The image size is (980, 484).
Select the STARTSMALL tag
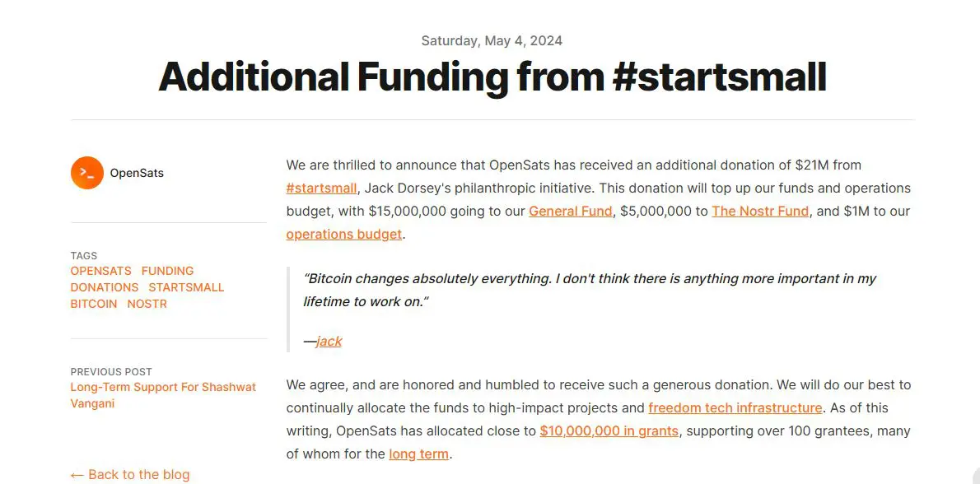point(186,287)
